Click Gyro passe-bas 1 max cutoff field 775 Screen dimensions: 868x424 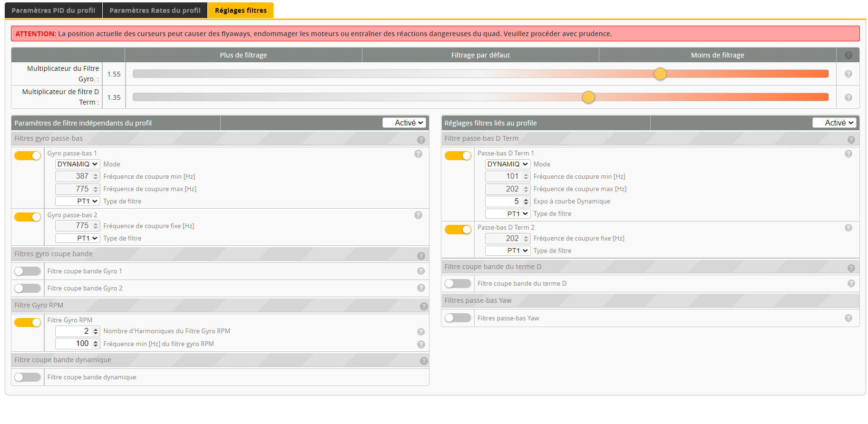78,189
